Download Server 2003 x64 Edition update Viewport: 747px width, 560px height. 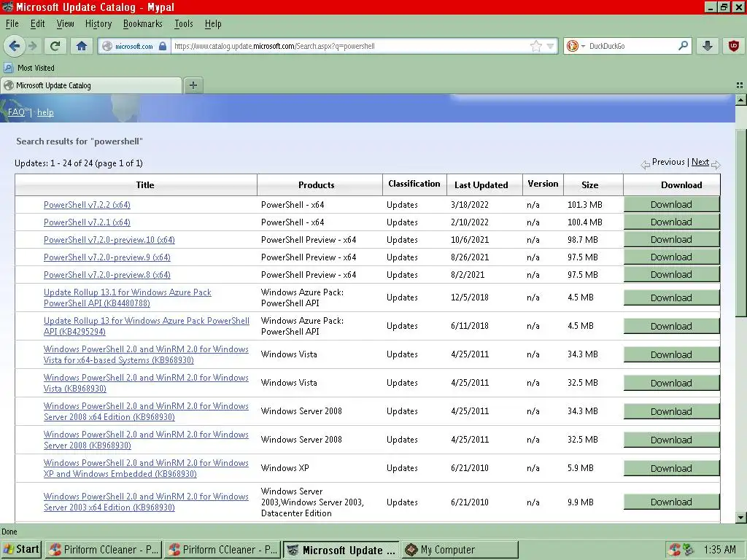coord(671,502)
